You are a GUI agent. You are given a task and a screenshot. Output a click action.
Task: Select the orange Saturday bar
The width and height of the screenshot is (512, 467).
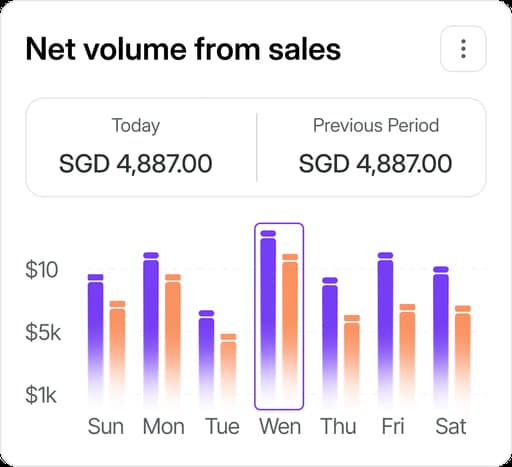click(463, 357)
